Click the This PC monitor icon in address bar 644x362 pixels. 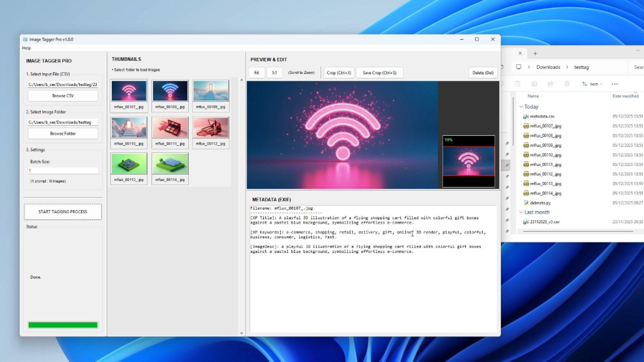pyautogui.click(x=519, y=67)
